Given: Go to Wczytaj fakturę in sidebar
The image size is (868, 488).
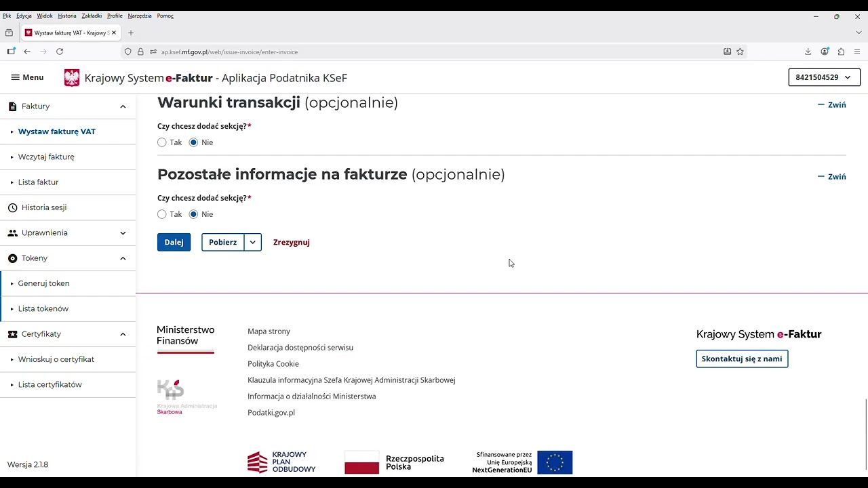Looking at the screenshot, I should click(46, 157).
